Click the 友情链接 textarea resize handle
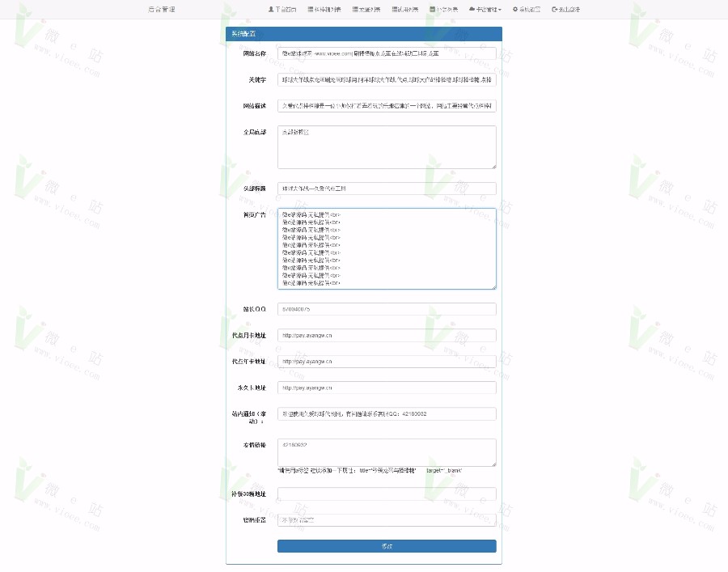Image resolution: width=728 pixels, height=572 pixels. point(494,464)
